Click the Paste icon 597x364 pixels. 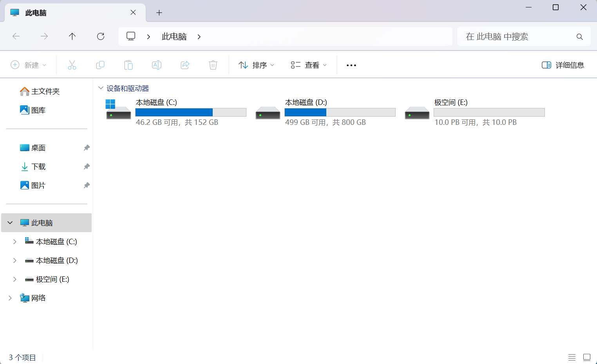coord(128,65)
